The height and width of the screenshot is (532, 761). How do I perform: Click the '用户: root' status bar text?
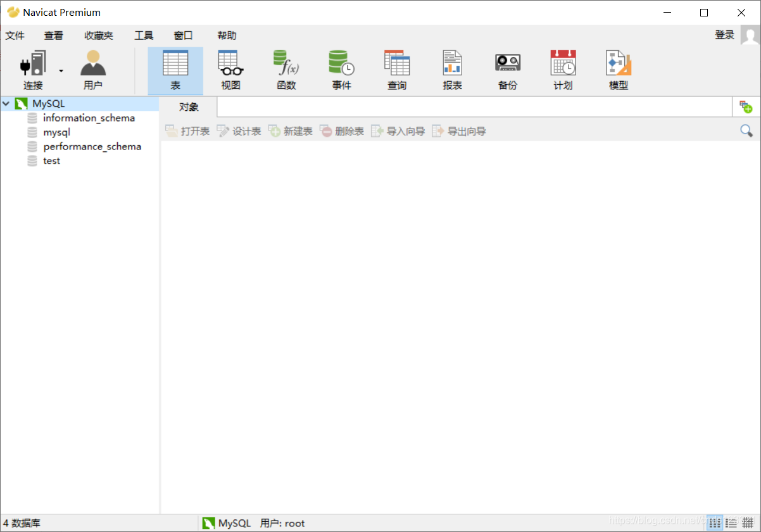click(x=282, y=523)
